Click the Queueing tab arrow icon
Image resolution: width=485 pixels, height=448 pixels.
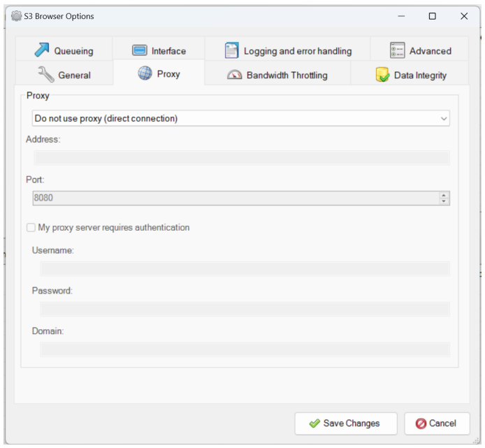[42, 50]
